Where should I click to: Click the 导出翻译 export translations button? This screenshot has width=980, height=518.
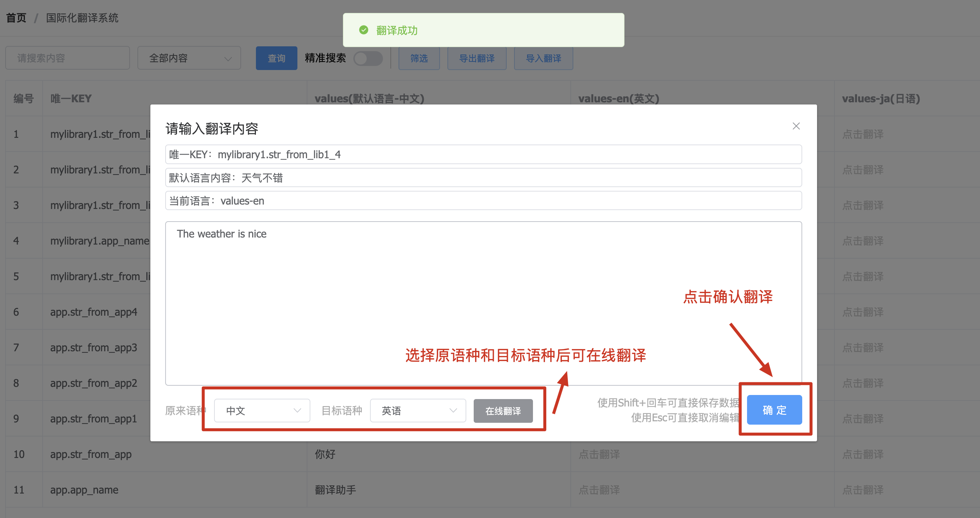tap(476, 58)
